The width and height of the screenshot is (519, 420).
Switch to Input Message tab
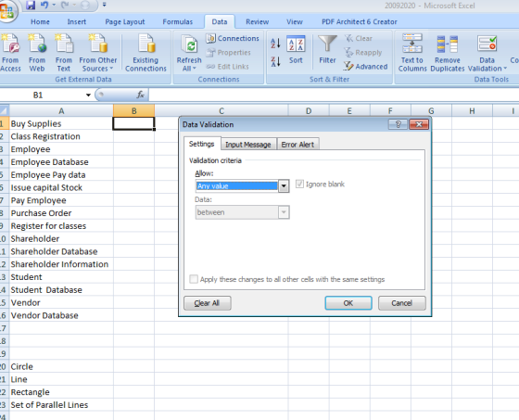[x=248, y=145]
